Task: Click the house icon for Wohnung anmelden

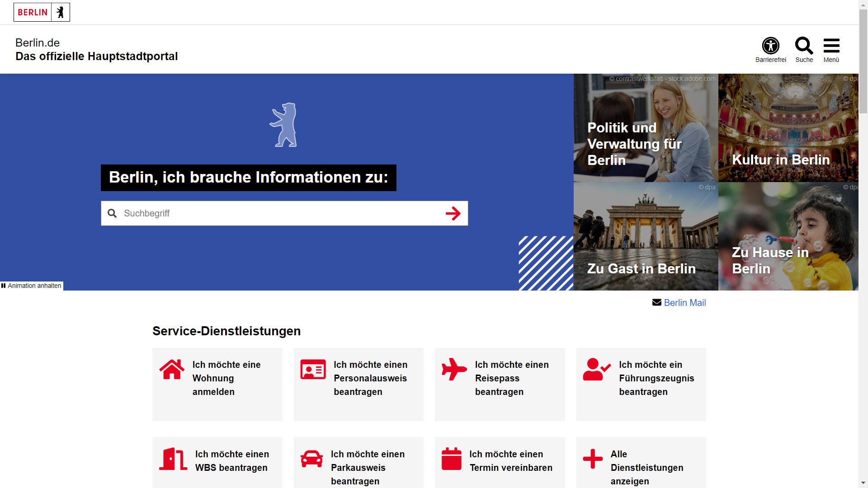Action: coord(172,370)
